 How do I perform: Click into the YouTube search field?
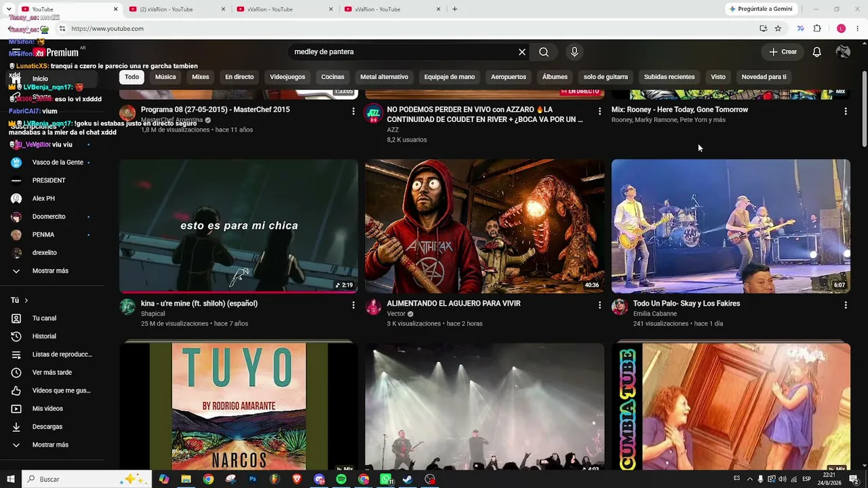(403, 52)
